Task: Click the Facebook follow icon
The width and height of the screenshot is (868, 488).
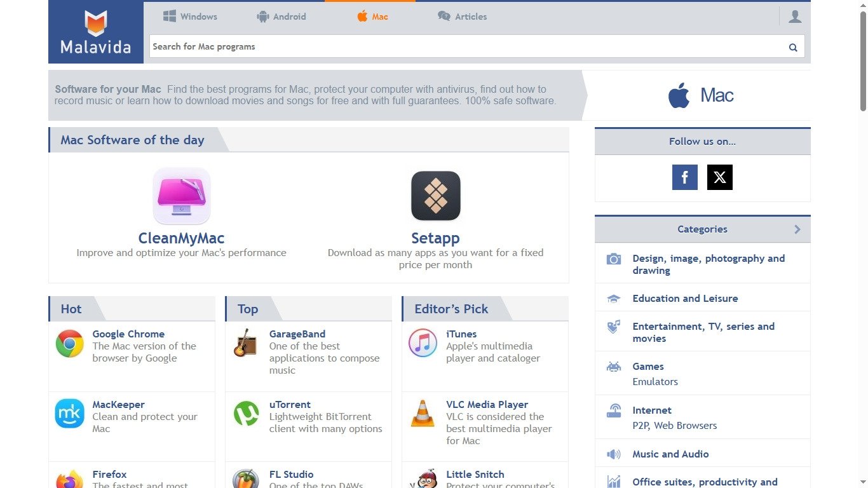Action: [685, 177]
